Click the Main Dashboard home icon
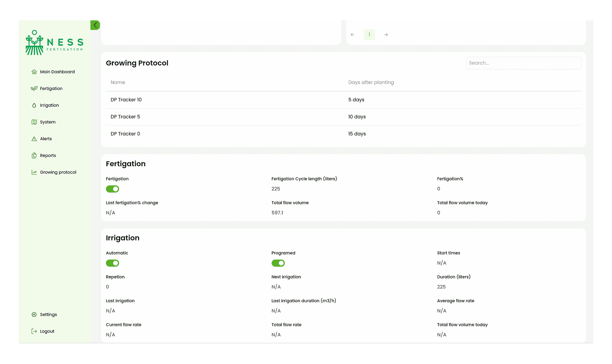This screenshot has width=612, height=364. pos(34,72)
